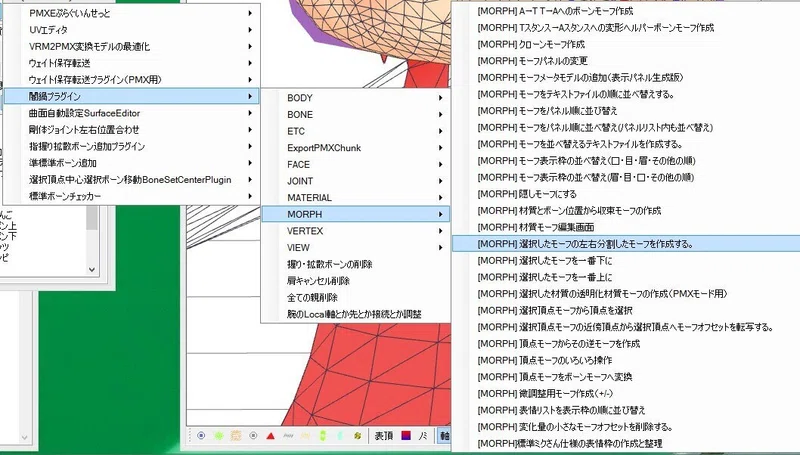Screen dimensions: 800x455
Task: Expand the 準標準ボーン追加 submenu arrow
Action: point(250,163)
